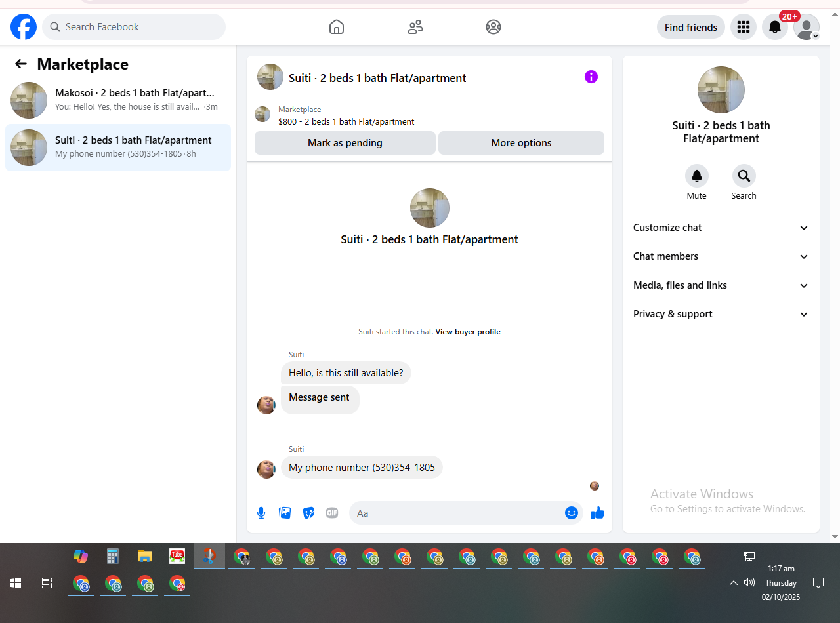Open the emoji picker

(x=572, y=513)
